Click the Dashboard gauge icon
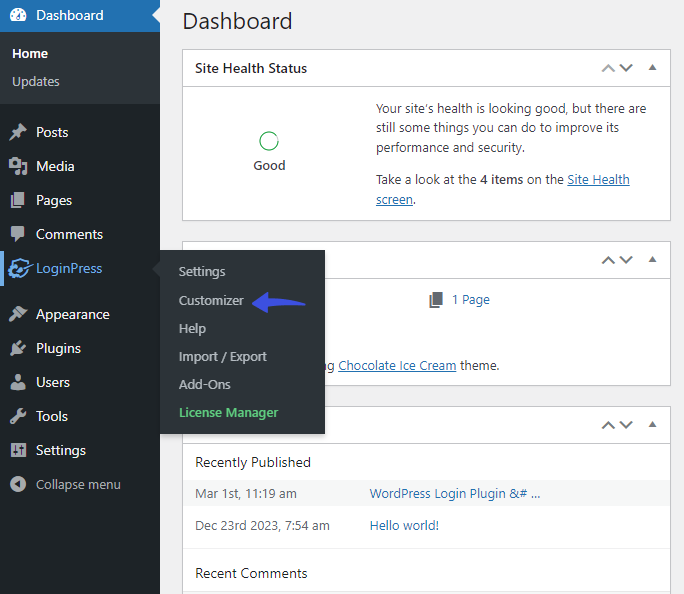Viewport: 684px width, 594px height. coord(18,15)
